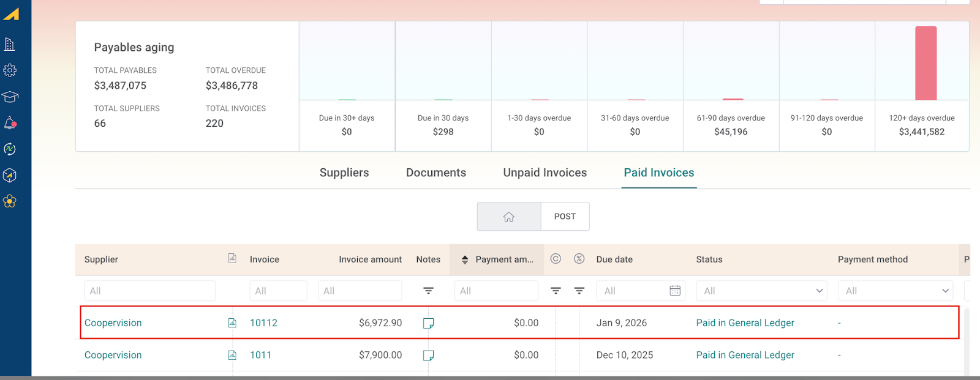
Task: Open Coopervision supplier in second row
Action: [x=113, y=355]
